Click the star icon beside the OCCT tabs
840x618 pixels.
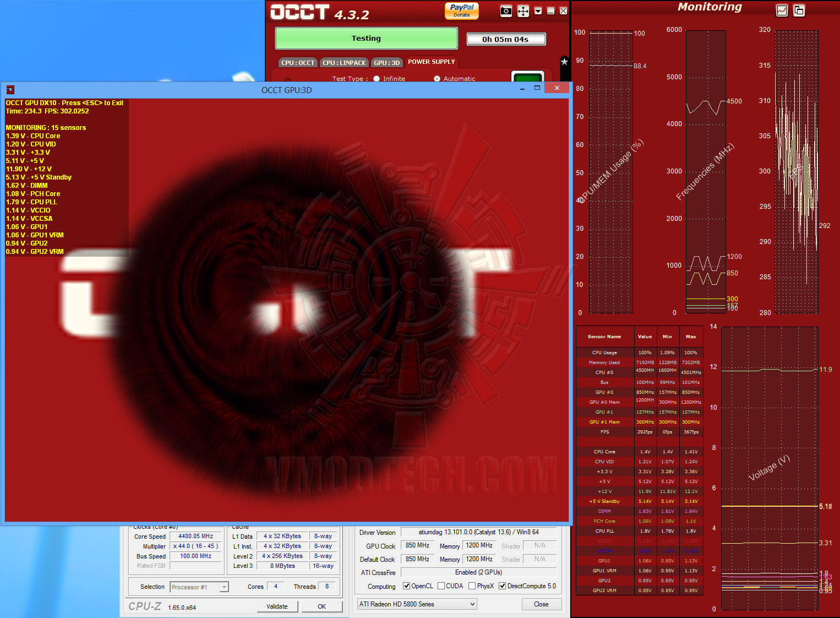tap(564, 62)
